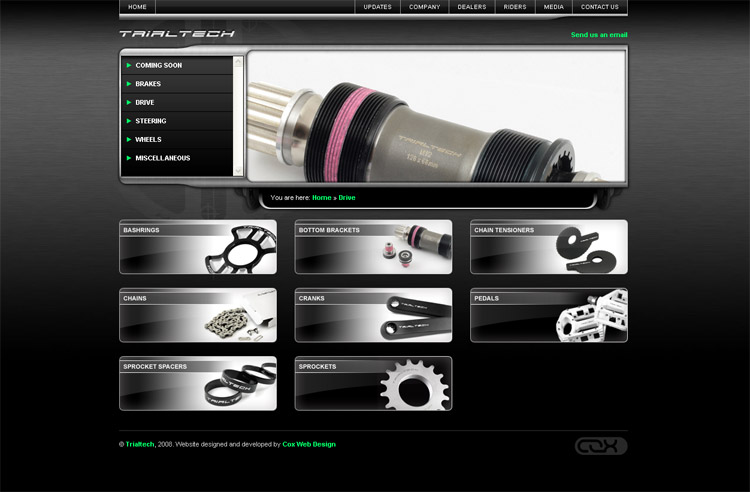Open the Bashrings product tile

click(198, 247)
